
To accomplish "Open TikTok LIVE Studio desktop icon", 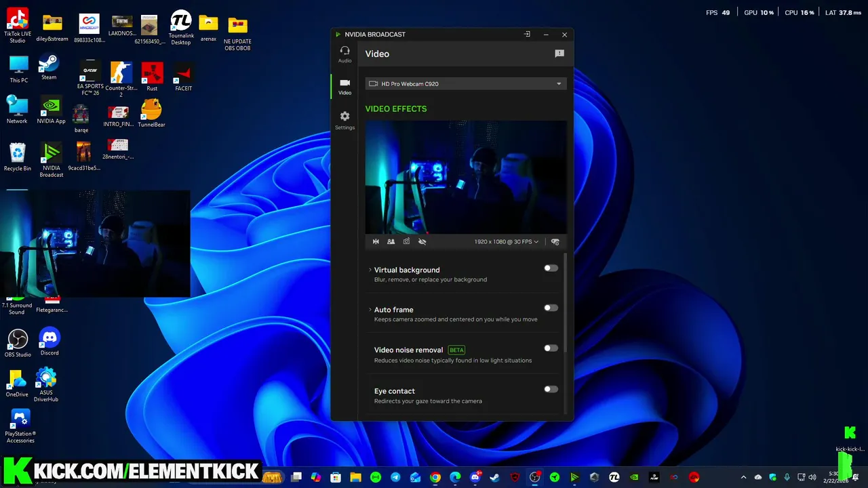I will pyautogui.click(x=18, y=25).
